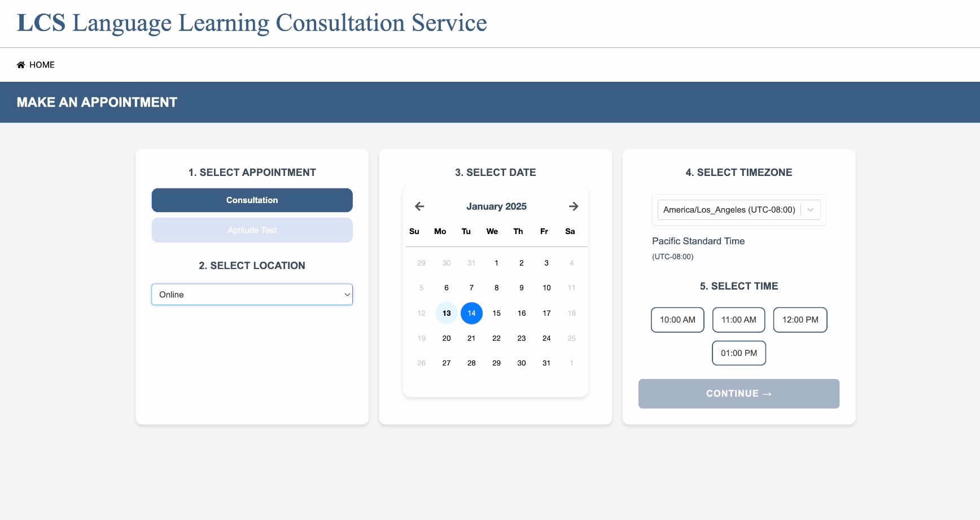Advance to next month with right arrow
Image resolution: width=980 pixels, height=520 pixels.
click(574, 206)
